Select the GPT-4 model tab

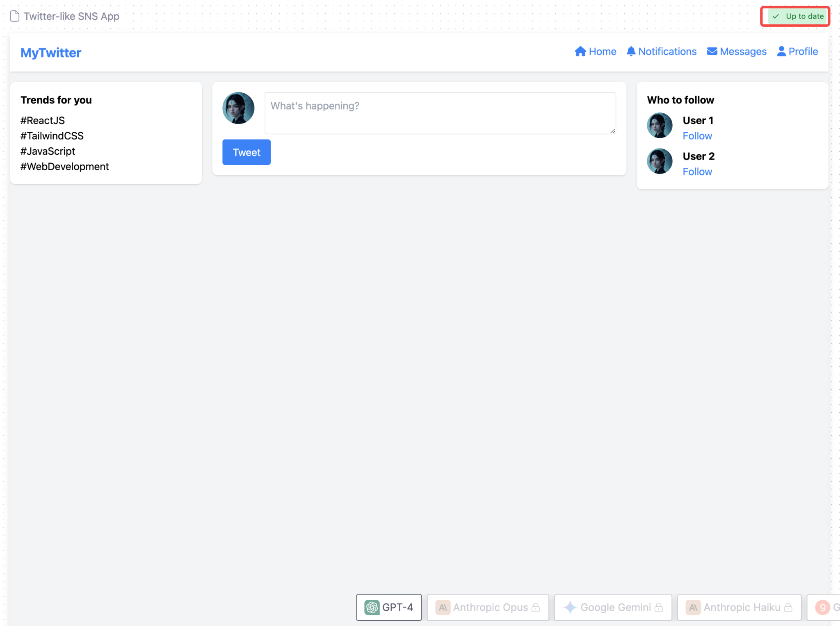(x=389, y=607)
